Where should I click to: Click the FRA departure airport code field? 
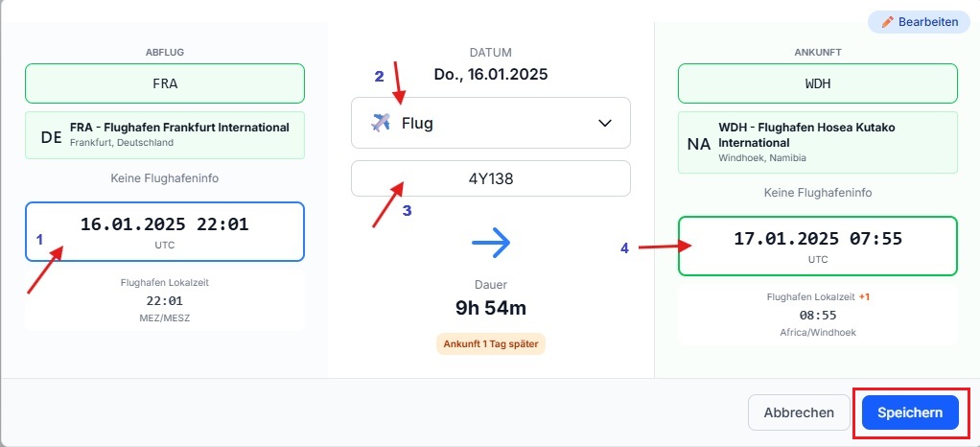165,83
